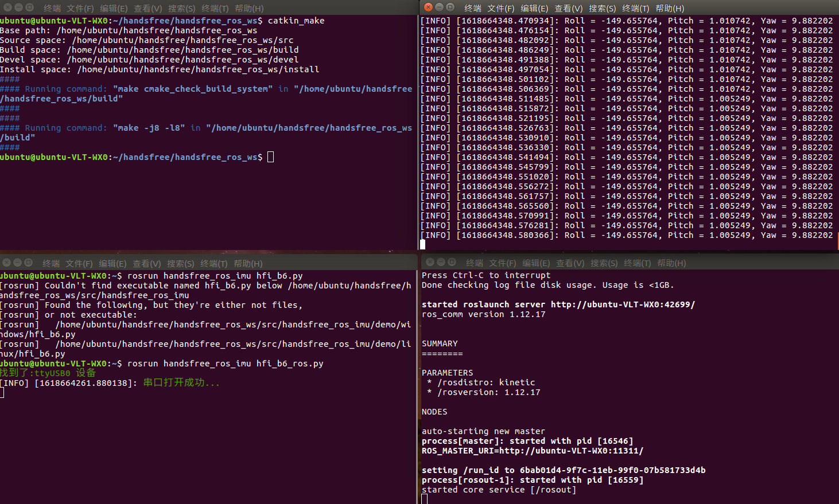Click the 'auto-starting new master' line

(484, 431)
